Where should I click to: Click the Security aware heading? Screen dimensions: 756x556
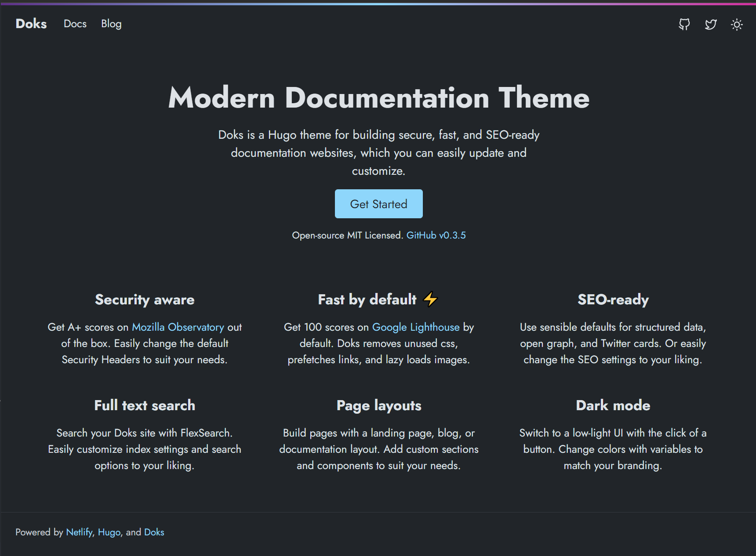click(145, 300)
